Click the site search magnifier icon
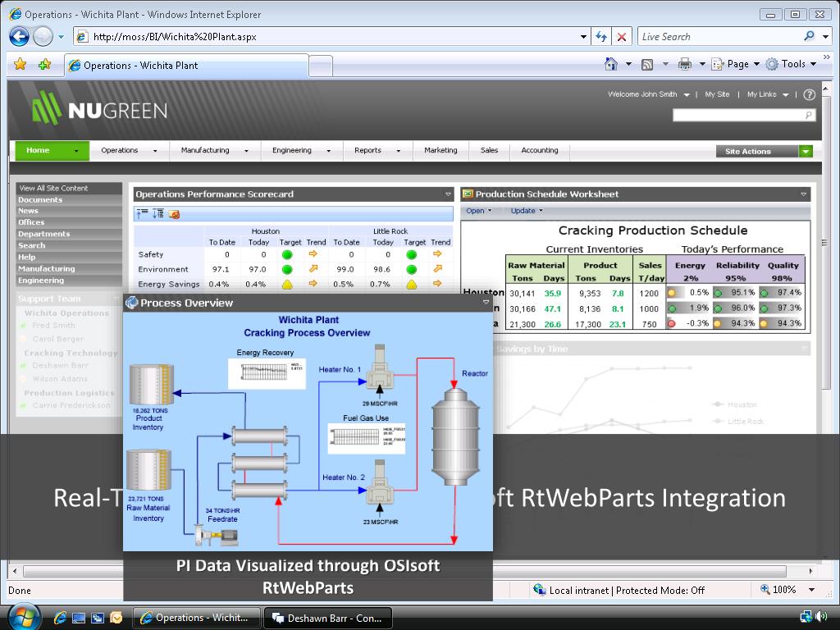The width and height of the screenshot is (840, 630). click(x=808, y=115)
